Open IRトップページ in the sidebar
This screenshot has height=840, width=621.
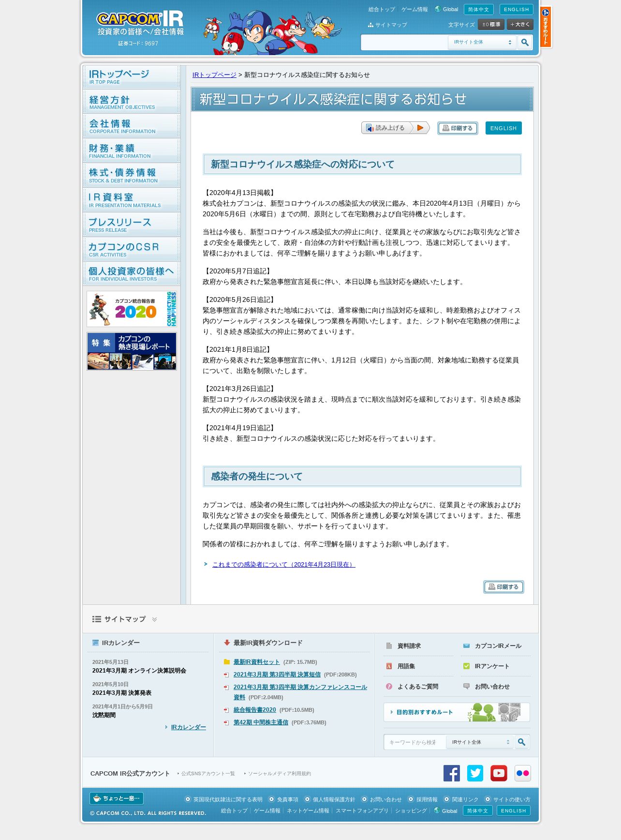(x=132, y=77)
